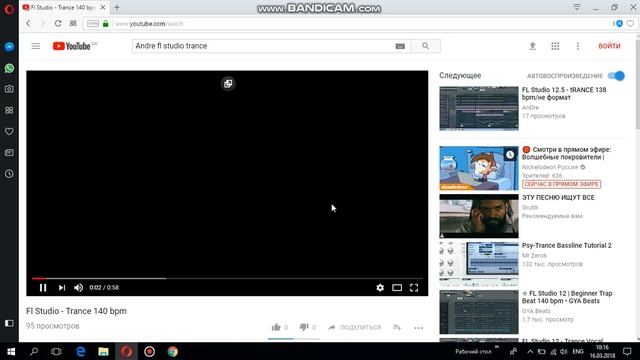Toggle autoplay switch off
640x360 pixels.
click(x=616, y=76)
